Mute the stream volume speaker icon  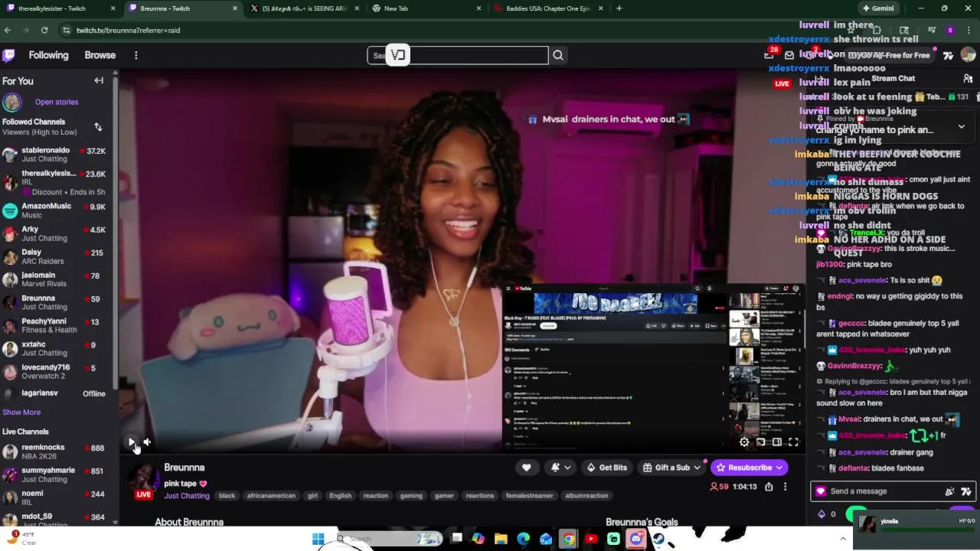[x=147, y=442]
